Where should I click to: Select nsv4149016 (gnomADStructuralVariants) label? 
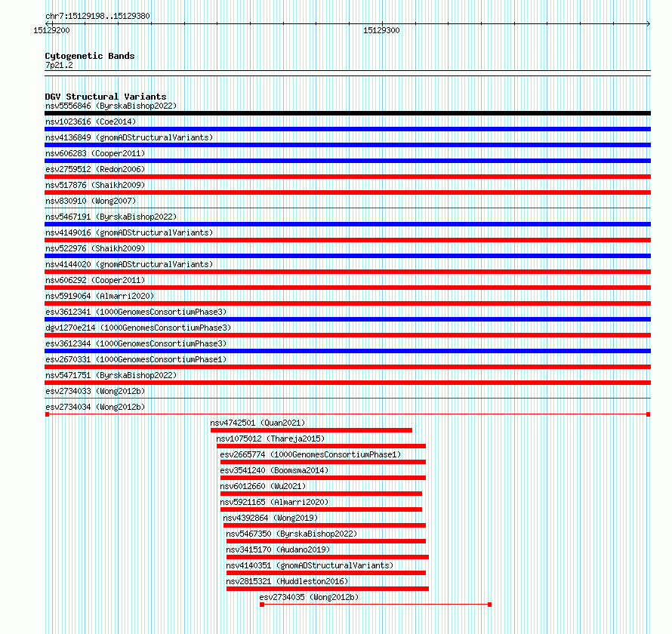(129, 232)
